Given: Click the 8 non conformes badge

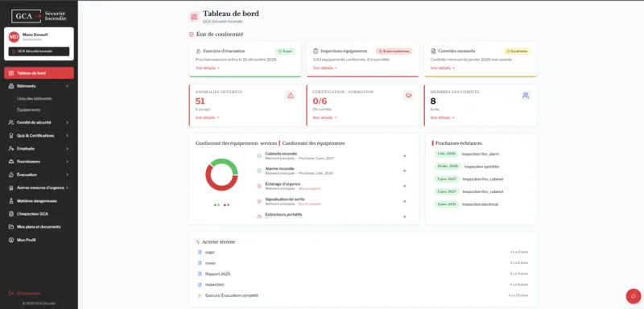Looking at the screenshot, I should click(394, 51).
